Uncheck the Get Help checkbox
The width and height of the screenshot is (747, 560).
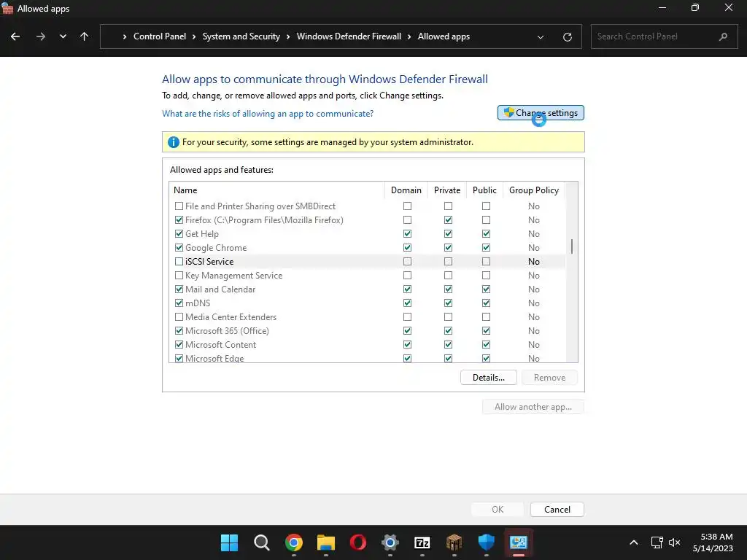179,234
